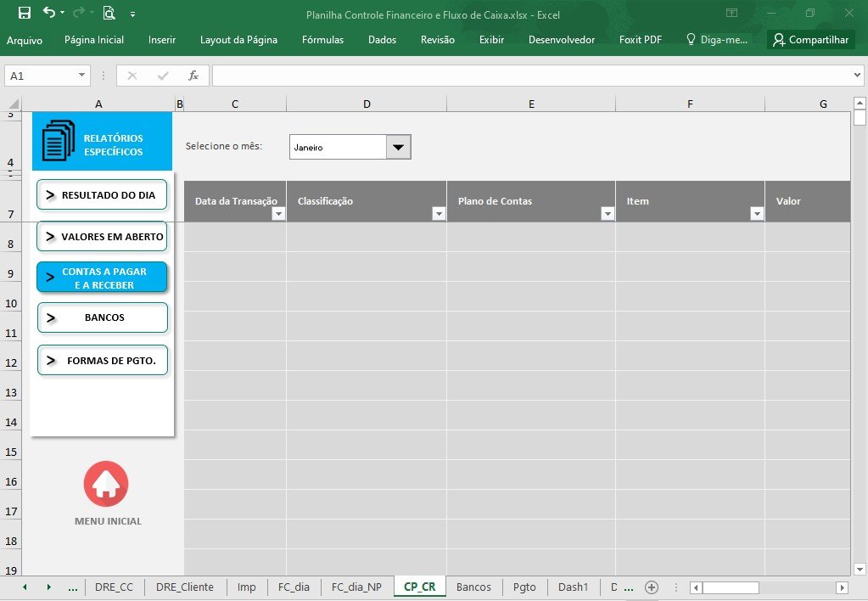This screenshot has height=601, width=868.
Task: Click the Undo arrow icon
Action: pos(49,12)
